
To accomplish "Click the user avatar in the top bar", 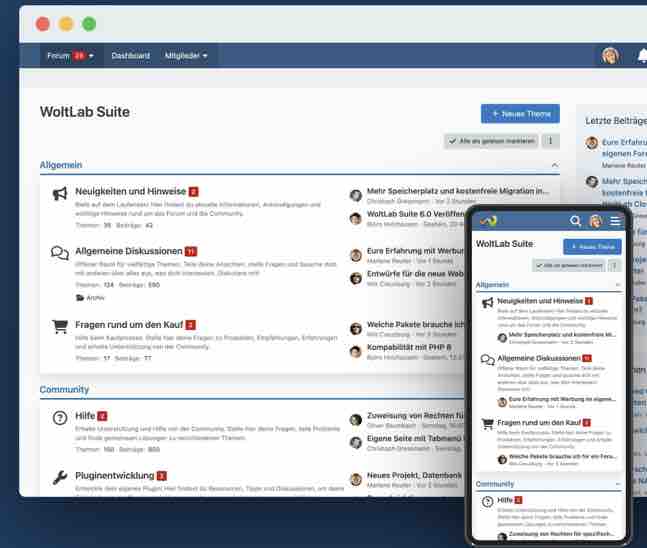I will (x=610, y=56).
